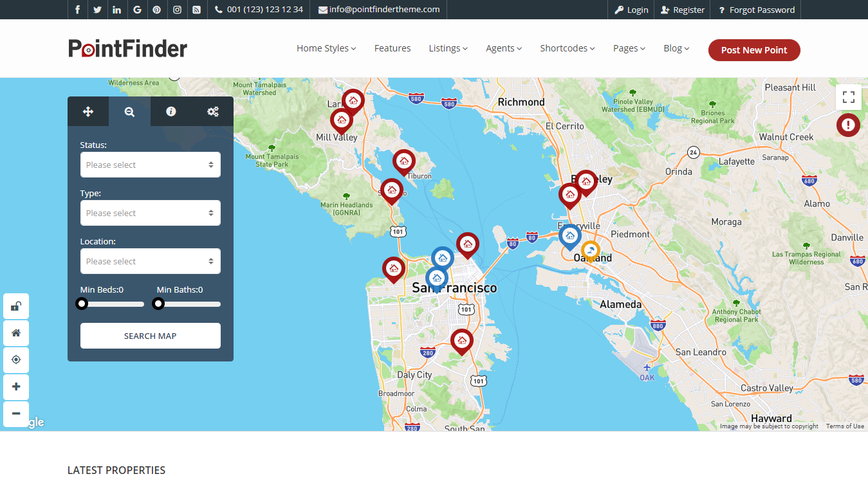Open the settings gears tab on the panel
This screenshot has width=868, height=483.
point(212,111)
